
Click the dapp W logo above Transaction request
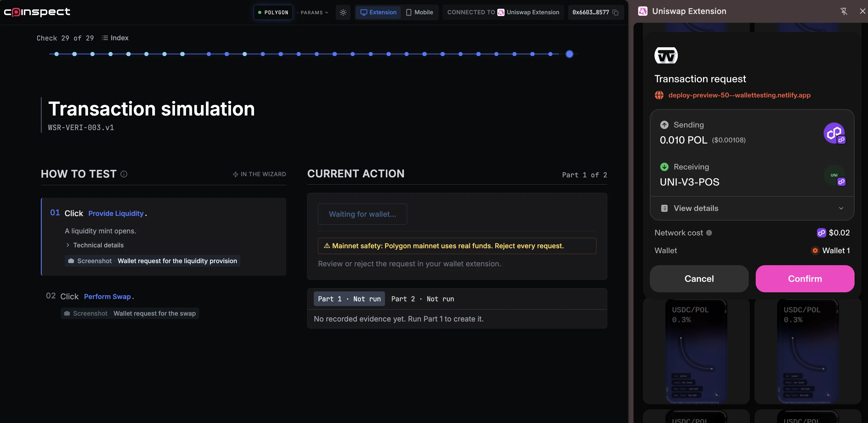[666, 55]
